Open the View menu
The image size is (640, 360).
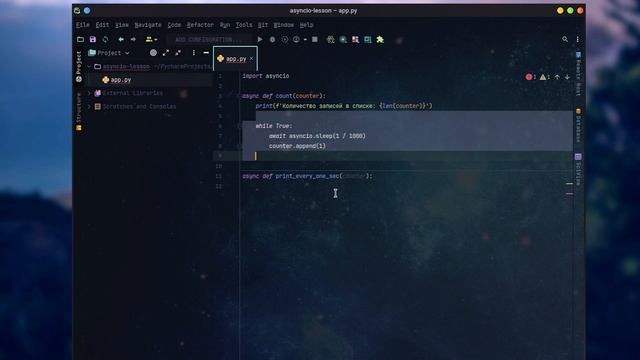(x=122, y=25)
